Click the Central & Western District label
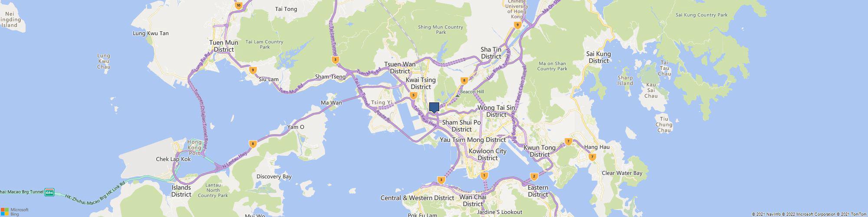This screenshot has width=868, height=217. 417,198
